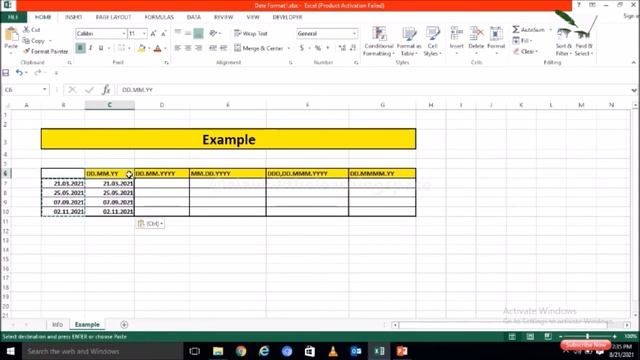Image resolution: width=640 pixels, height=360 pixels.
Task: Apply the yellow Fill Color bucket
Action: click(142, 48)
